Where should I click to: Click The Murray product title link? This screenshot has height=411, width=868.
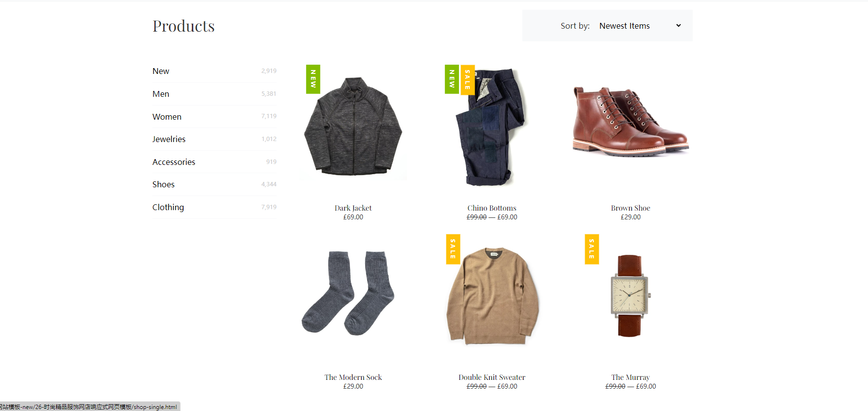630,377
